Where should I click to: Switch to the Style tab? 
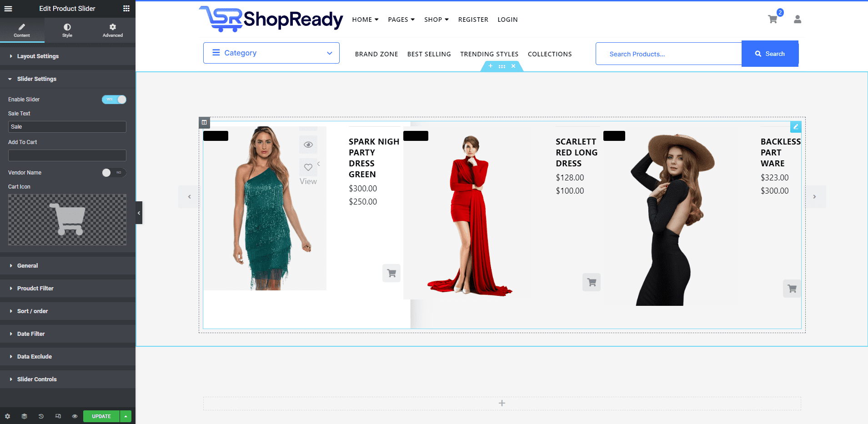point(67,30)
